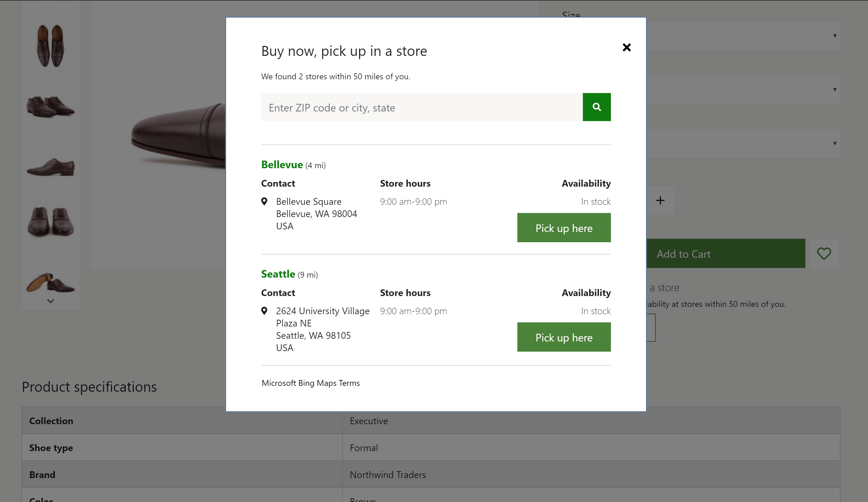
Task: Select Pick up here at Bellevue
Action: click(564, 228)
